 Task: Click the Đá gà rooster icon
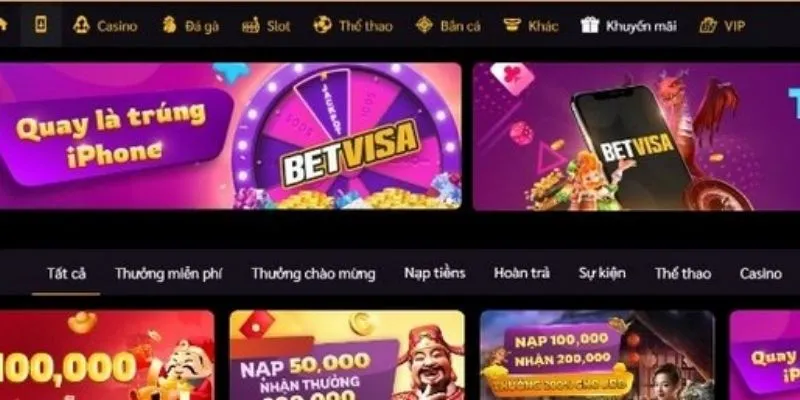pos(169,25)
